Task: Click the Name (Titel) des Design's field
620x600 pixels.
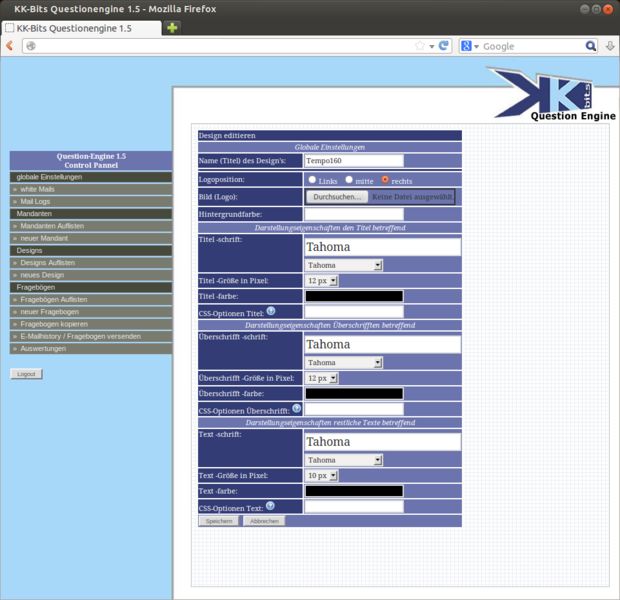Action: click(x=354, y=160)
